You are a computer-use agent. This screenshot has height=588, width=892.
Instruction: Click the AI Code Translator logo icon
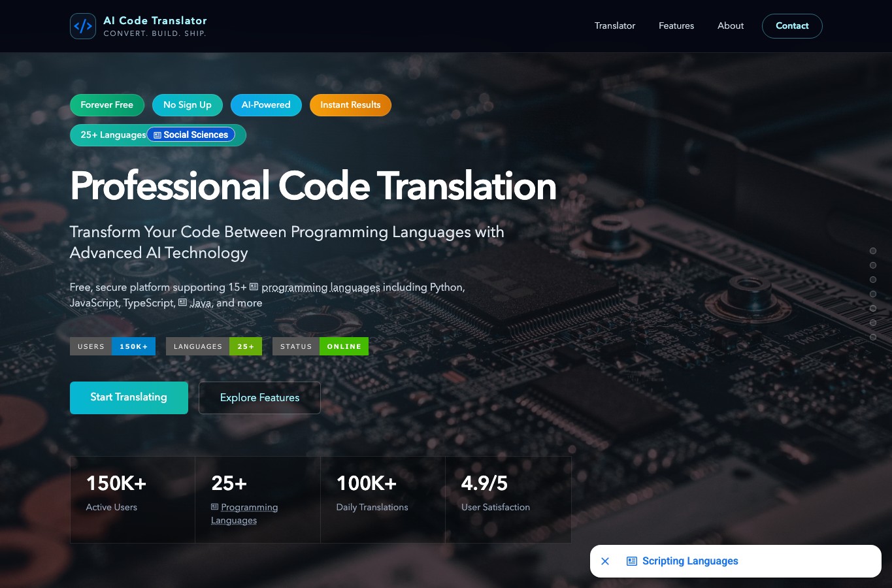83,26
